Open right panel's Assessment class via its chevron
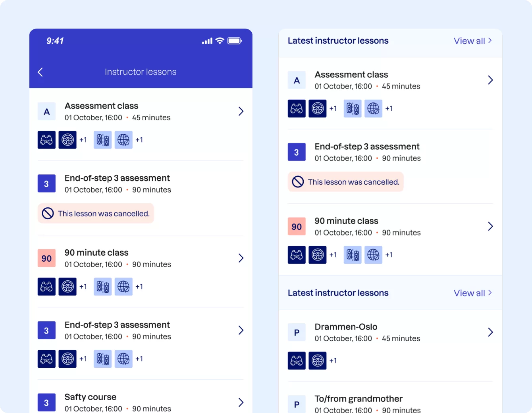The width and height of the screenshot is (532, 413). coord(490,80)
